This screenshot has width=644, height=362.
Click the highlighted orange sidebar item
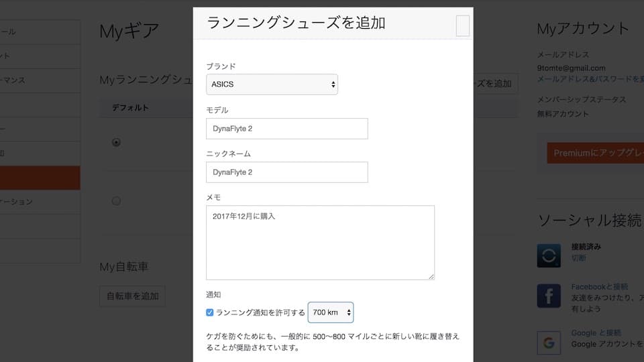40,178
